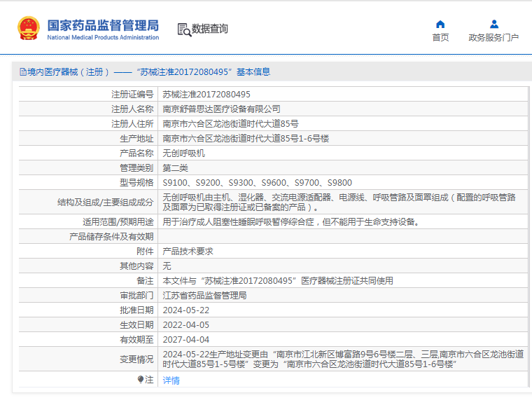Click the model list starting with S9100

pos(257,182)
